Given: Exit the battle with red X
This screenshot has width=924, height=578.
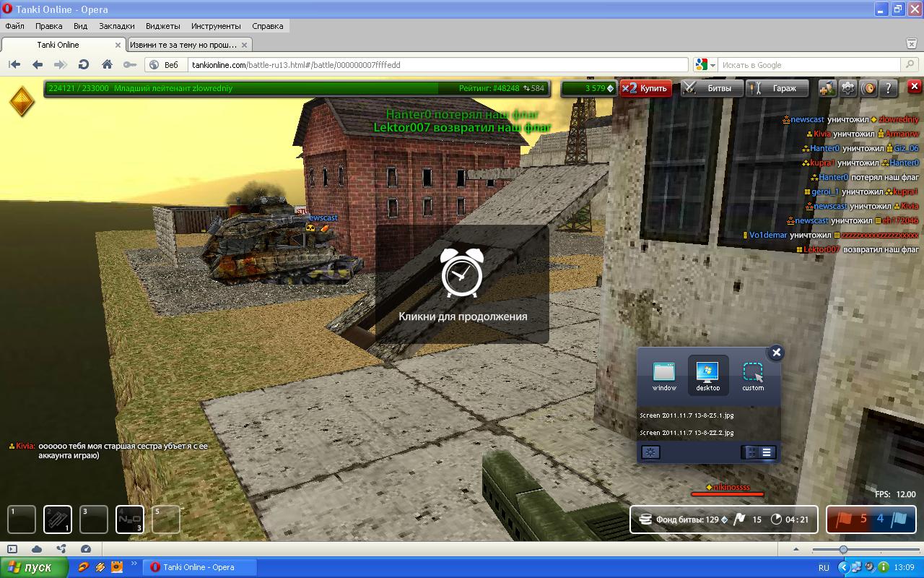Looking at the screenshot, I should pyautogui.click(x=914, y=87).
